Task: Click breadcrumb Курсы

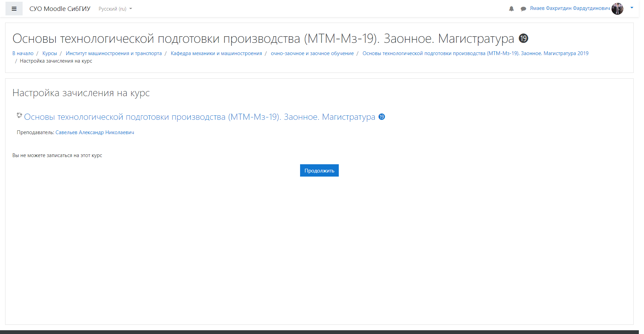Action: pos(50,53)
